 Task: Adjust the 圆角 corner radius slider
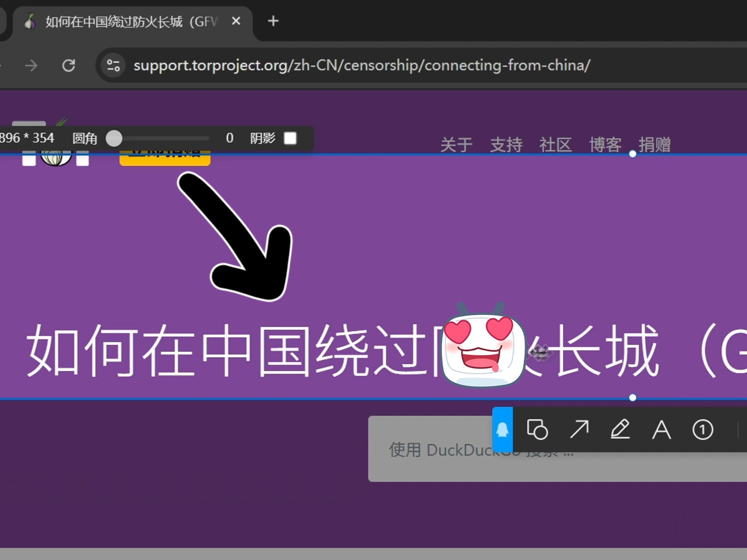pos(114,138)
